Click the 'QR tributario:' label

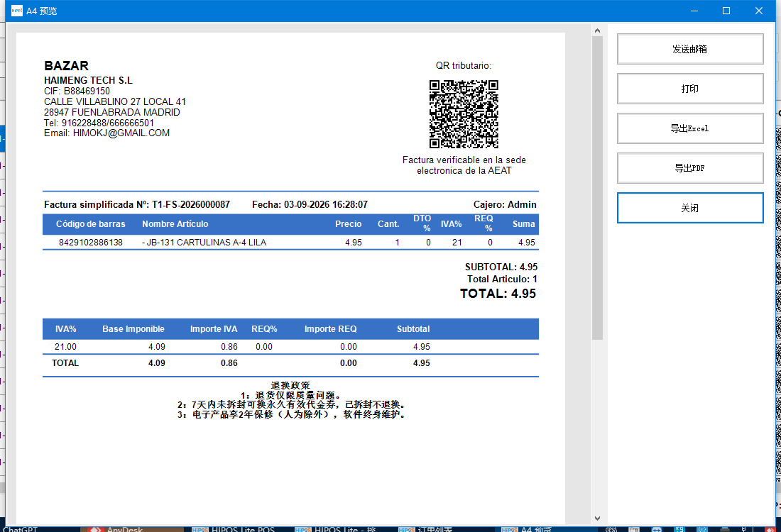pos(464,66)
